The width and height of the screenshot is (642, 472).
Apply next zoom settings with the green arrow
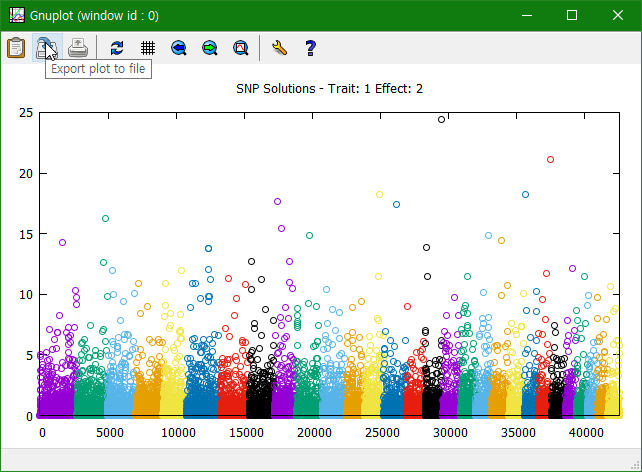click(x=210, y=48)
